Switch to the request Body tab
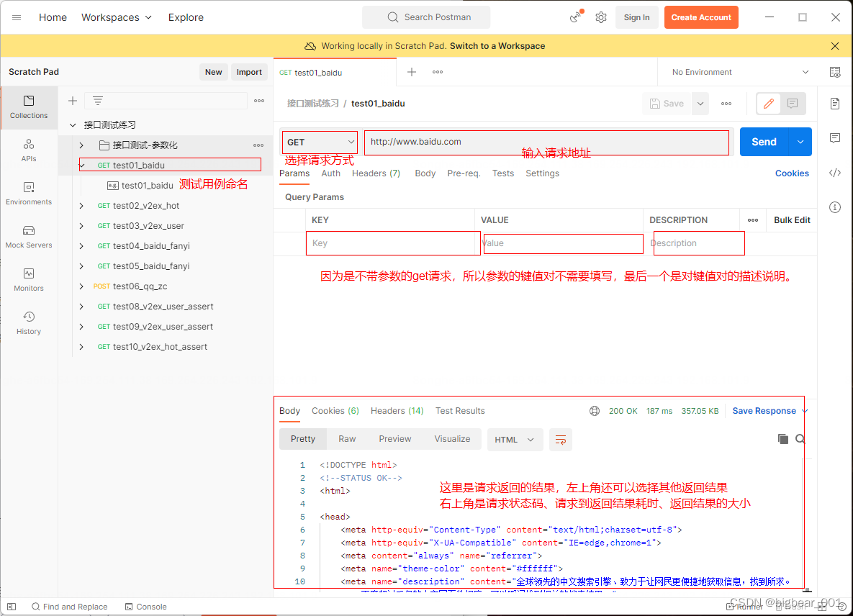The image size is (853, 616). pyautogui.click(x=425, y=173)
